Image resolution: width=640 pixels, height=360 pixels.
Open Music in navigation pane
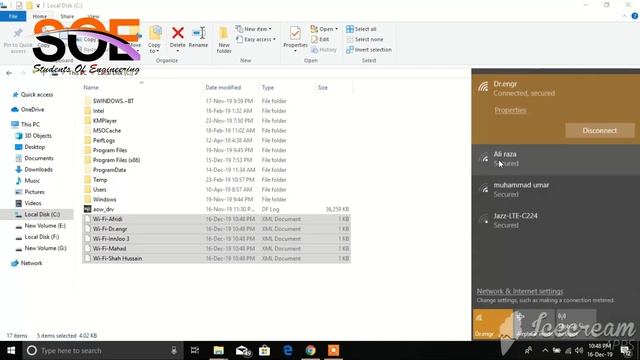(x=28, y=180)
